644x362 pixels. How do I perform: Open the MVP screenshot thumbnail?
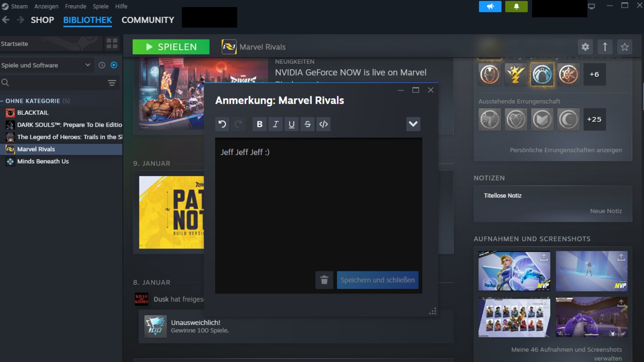click(x=514, y=271)
